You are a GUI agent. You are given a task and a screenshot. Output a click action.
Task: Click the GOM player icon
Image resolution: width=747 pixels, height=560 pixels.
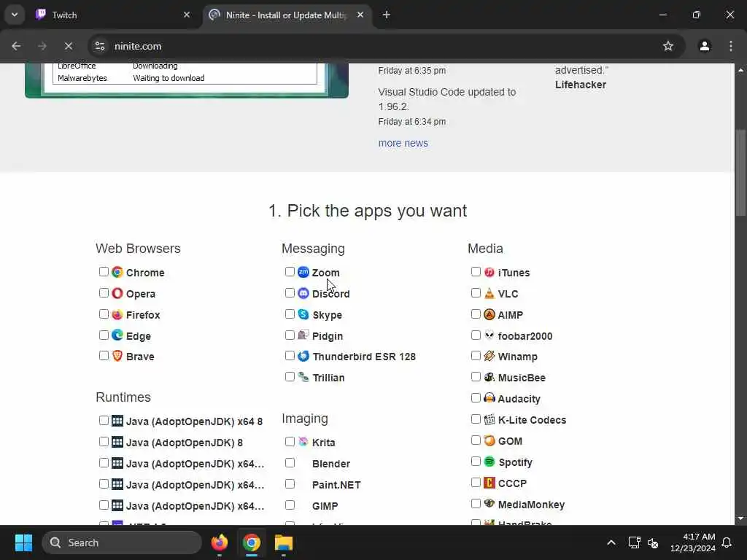[489, 440]
